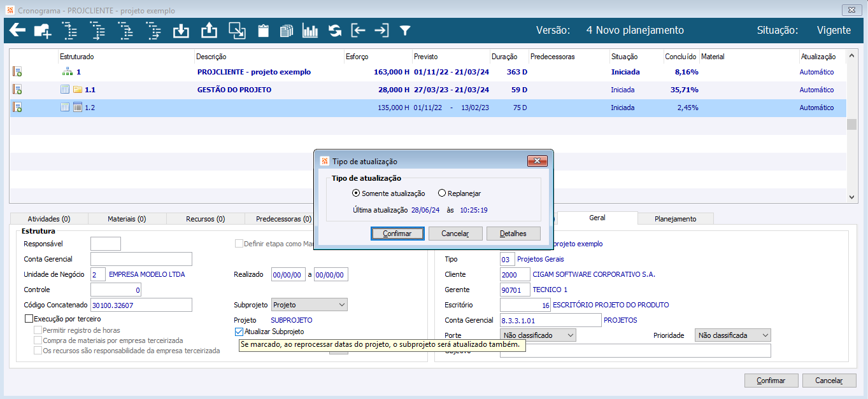Click the download (import) tray icon
868x399 pixels.
pos(181,30)
